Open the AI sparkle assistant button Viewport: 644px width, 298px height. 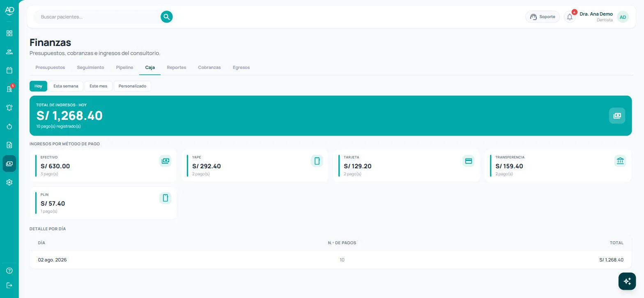[x=627, y=281]
